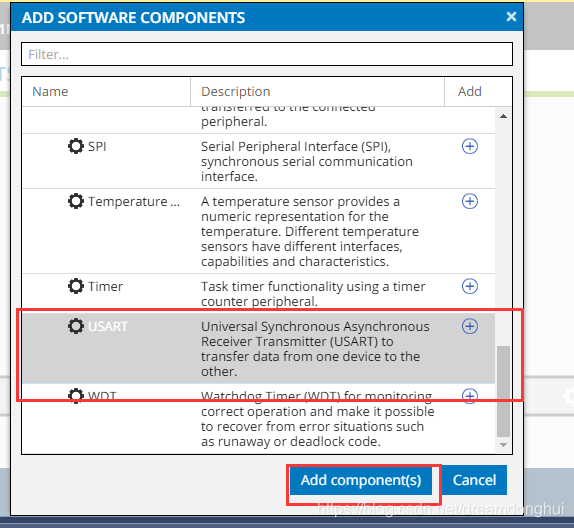The height and width of the screenshot is (528, 574).
Task: Click the scrollbar up arrow
Action: click(503, 116)
